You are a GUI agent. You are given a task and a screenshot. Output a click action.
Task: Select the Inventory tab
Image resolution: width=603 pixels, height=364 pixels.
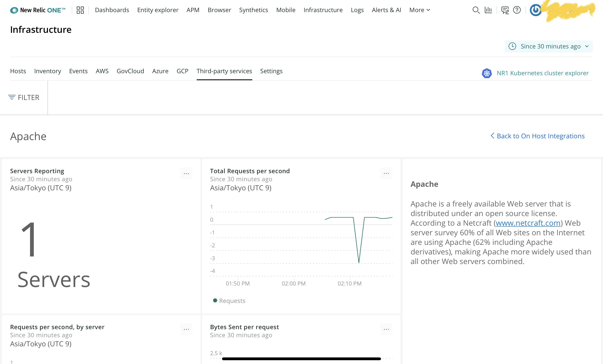[x=47, y=71]
